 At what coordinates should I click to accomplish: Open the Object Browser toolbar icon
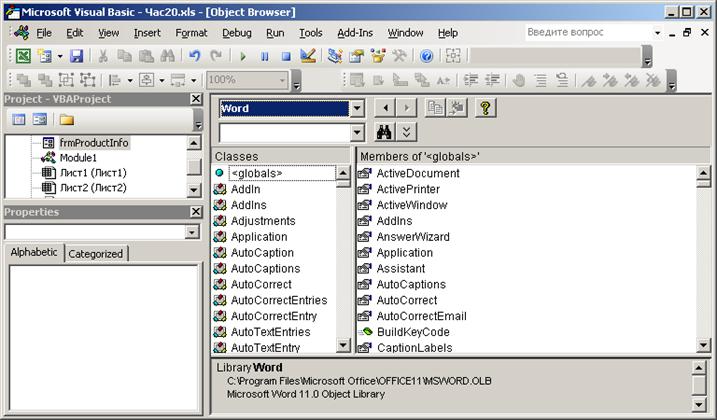[x=378, y=56]
